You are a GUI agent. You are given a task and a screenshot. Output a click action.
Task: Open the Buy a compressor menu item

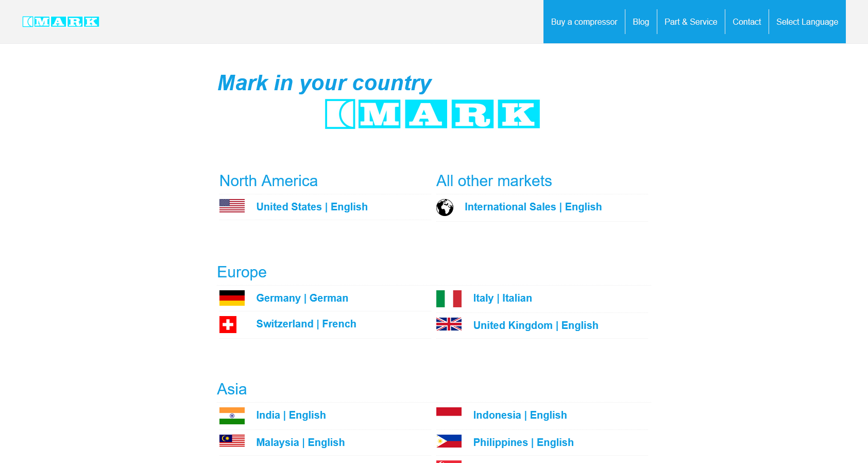584,22
